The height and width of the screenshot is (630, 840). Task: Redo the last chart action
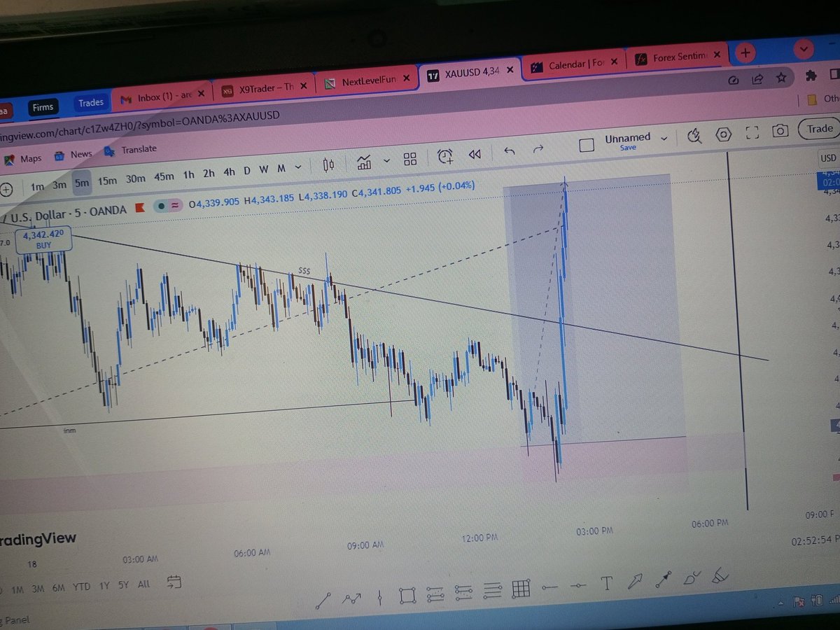[538, 149]
